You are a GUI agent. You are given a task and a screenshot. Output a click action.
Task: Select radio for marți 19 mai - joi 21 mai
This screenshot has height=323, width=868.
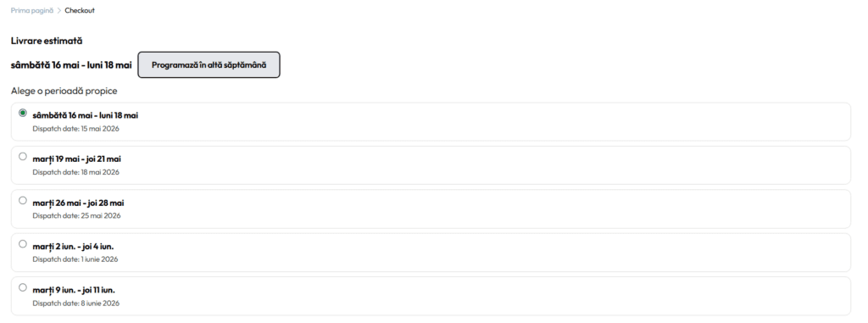[x=23, y=157]
